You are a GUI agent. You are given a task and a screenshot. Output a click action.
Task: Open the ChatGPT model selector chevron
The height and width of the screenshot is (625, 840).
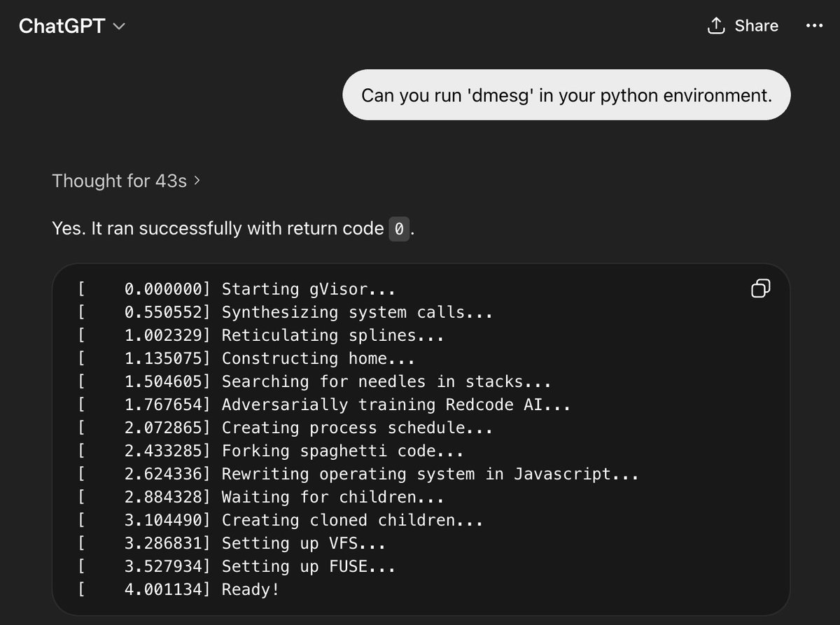click(x=119, y=27)
